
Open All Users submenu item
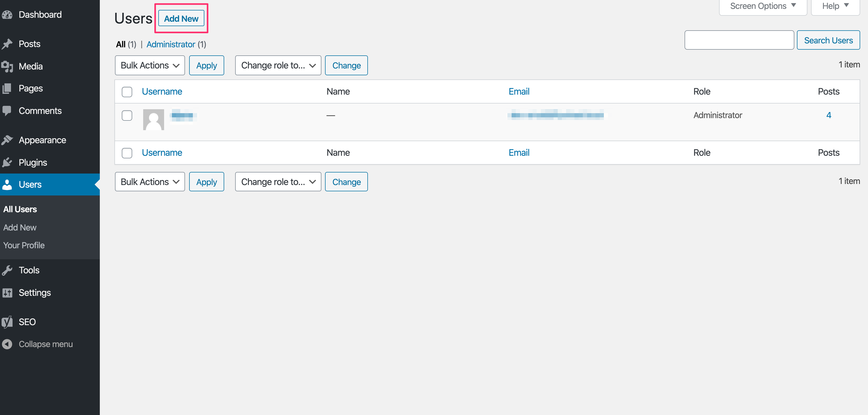20,209
